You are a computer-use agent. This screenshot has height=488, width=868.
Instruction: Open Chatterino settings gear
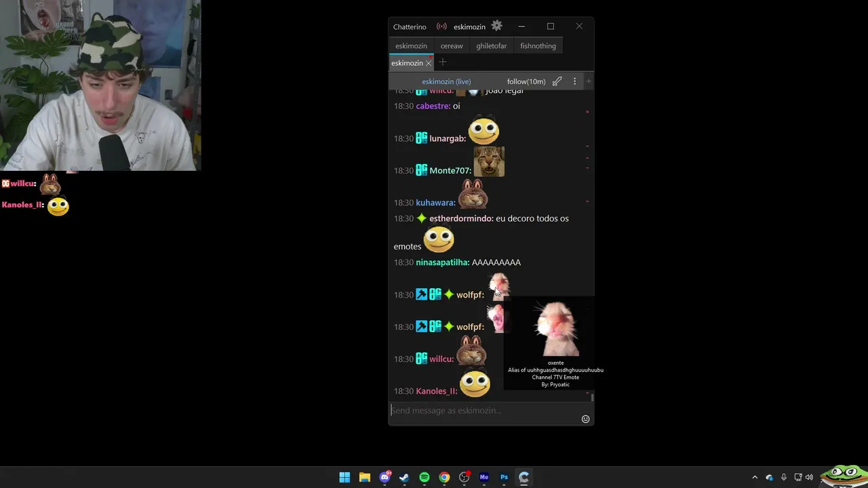click(497, 26)
